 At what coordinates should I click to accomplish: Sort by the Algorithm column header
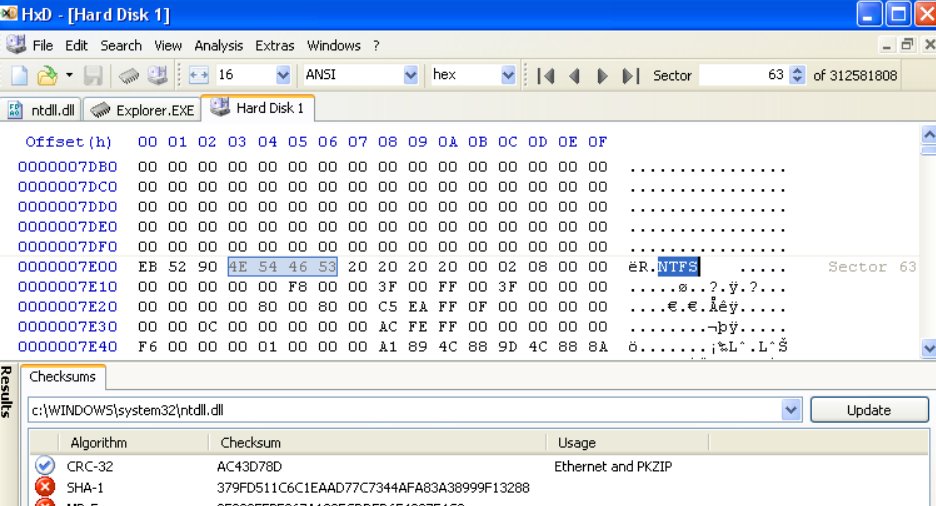point(98,442)
